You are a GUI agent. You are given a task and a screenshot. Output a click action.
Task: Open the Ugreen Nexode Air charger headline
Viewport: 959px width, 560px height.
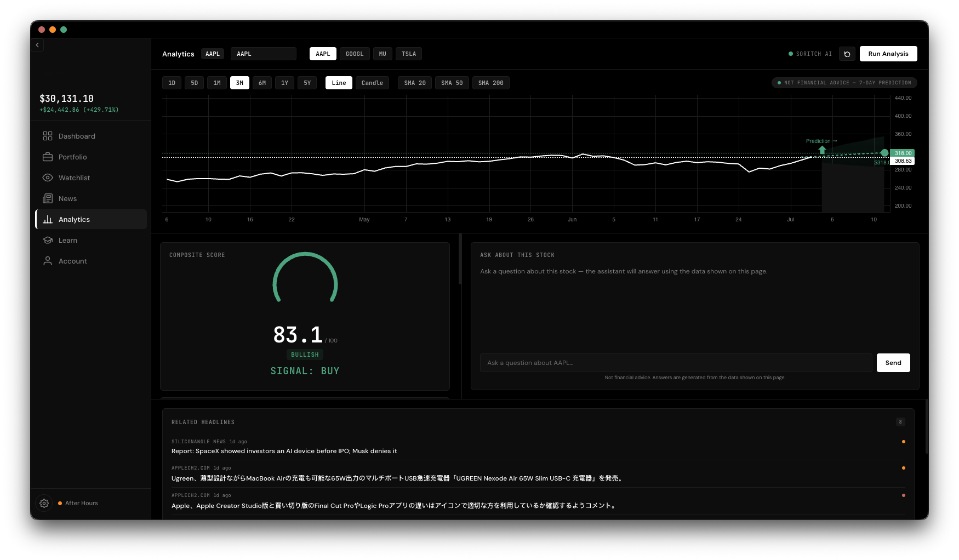point(397,478)
